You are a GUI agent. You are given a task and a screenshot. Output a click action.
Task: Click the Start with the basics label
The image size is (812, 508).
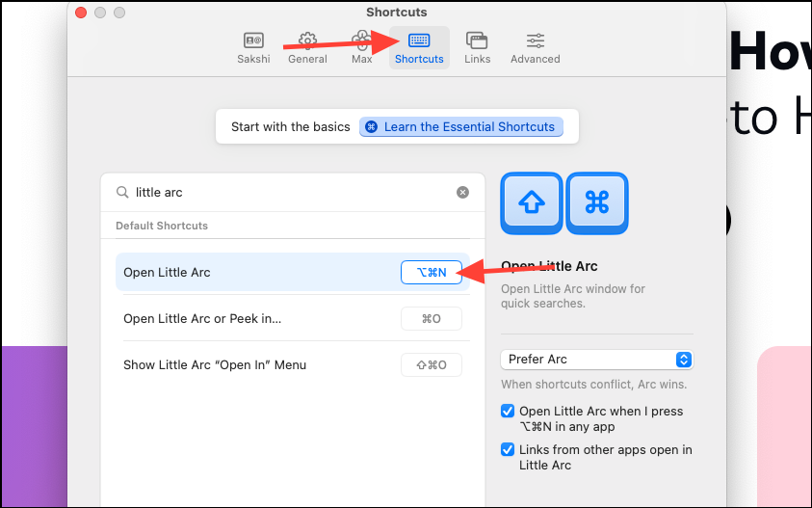(x=291, y=127)
